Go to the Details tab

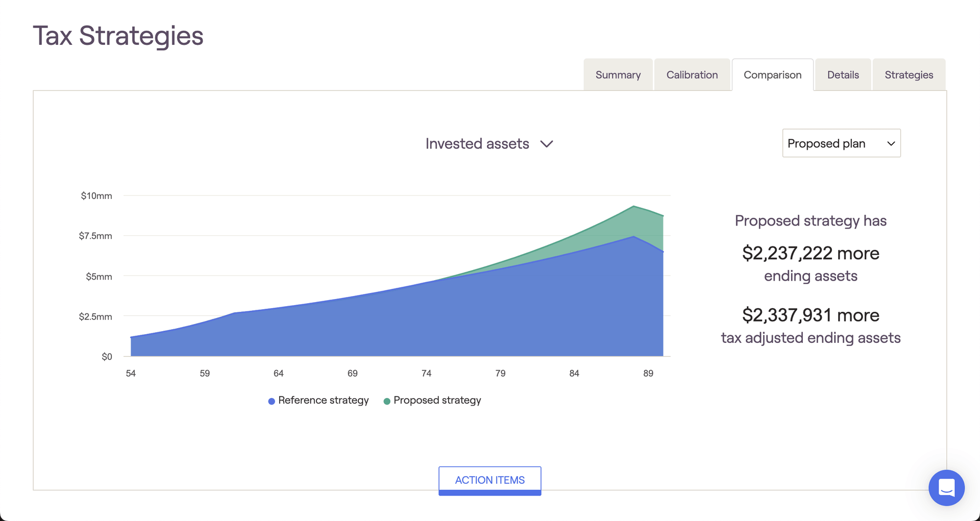843,75
